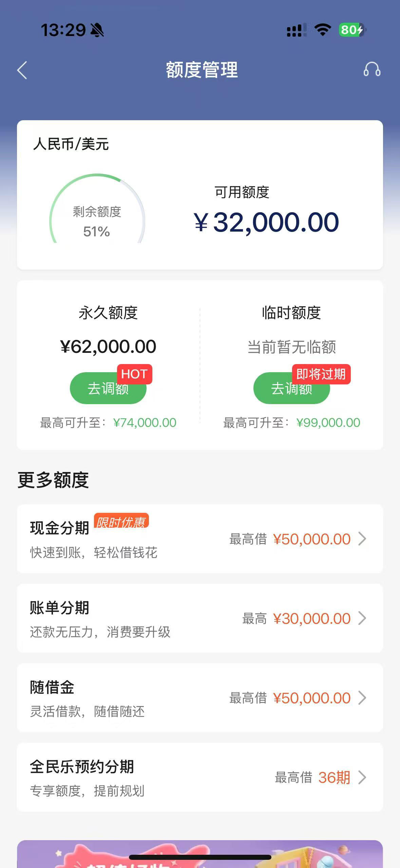Tap the 即将过期 badge on temporary limit

[321, 374]
